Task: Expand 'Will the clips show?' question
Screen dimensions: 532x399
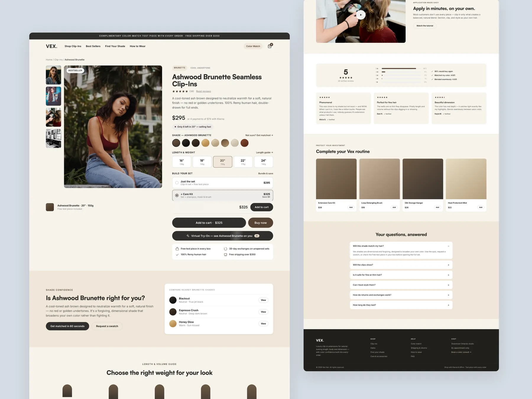Action: (401, 265)
